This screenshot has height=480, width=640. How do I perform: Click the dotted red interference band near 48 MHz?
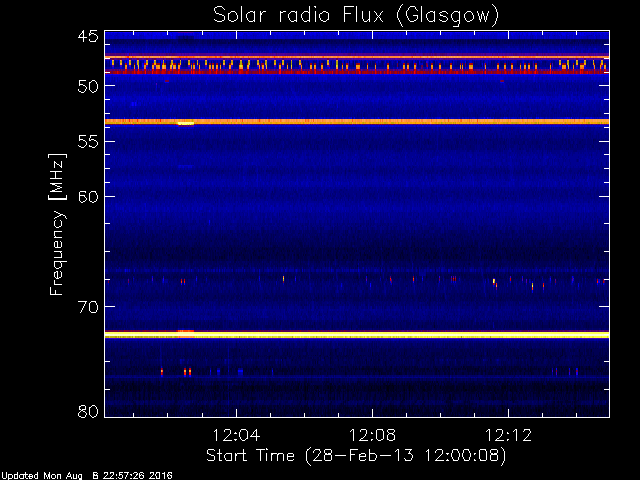[x=357, y=65]
